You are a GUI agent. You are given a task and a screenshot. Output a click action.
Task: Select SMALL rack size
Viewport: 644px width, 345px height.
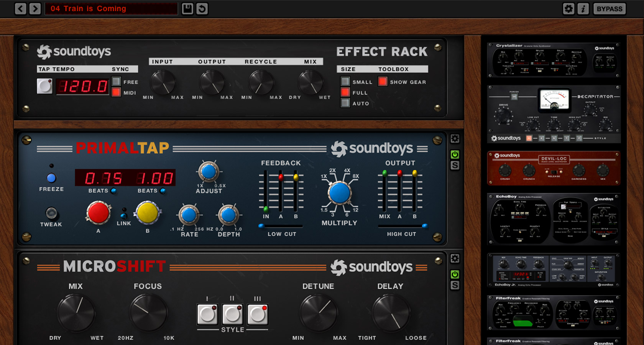[x=345, y=81]
